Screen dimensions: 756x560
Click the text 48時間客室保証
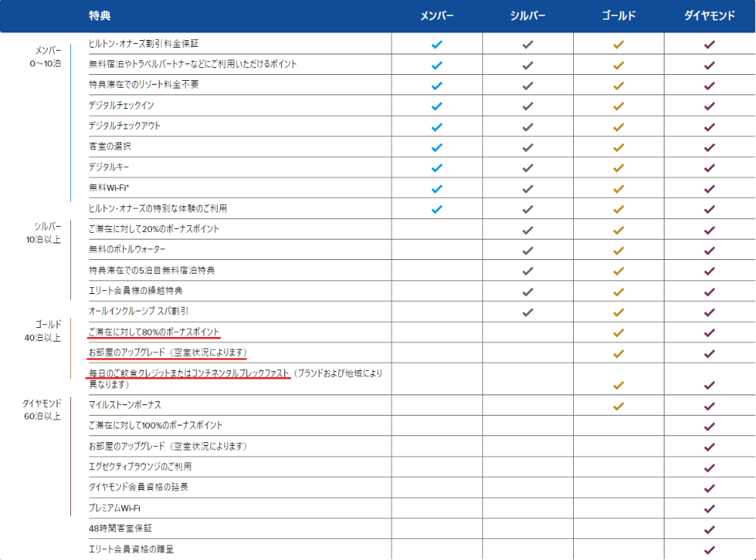tap(120, 528)
